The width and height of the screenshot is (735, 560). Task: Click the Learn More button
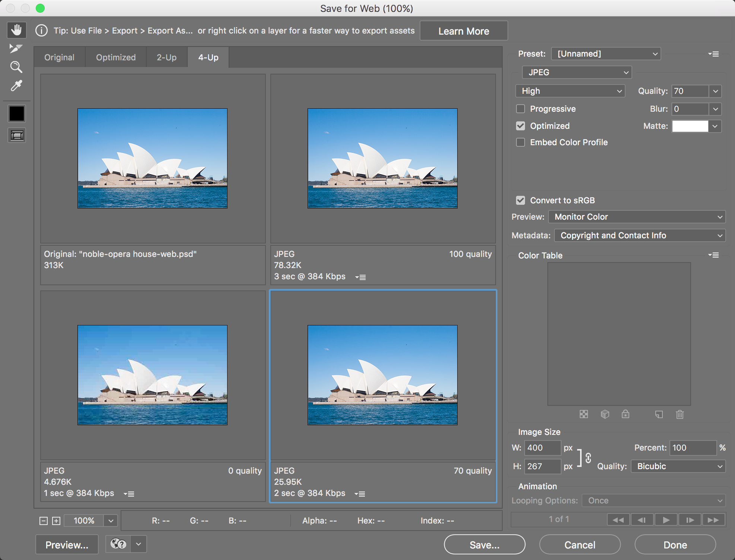coord(464,31)
